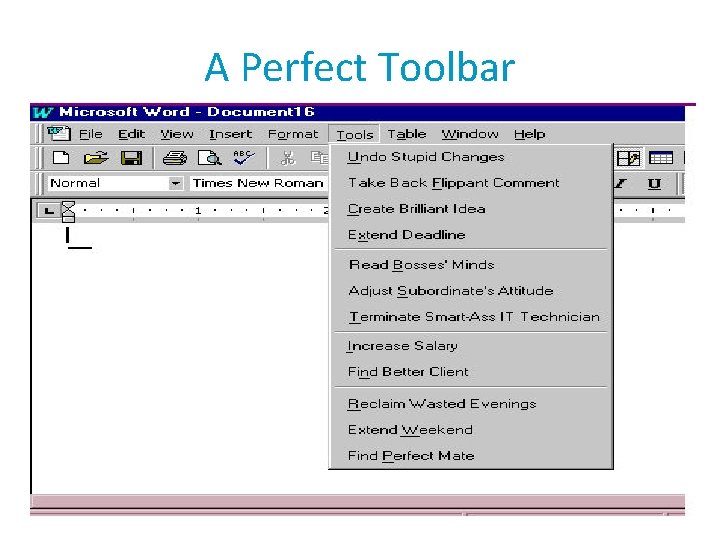Choose Find Perfect Mate

click(471, 456)
